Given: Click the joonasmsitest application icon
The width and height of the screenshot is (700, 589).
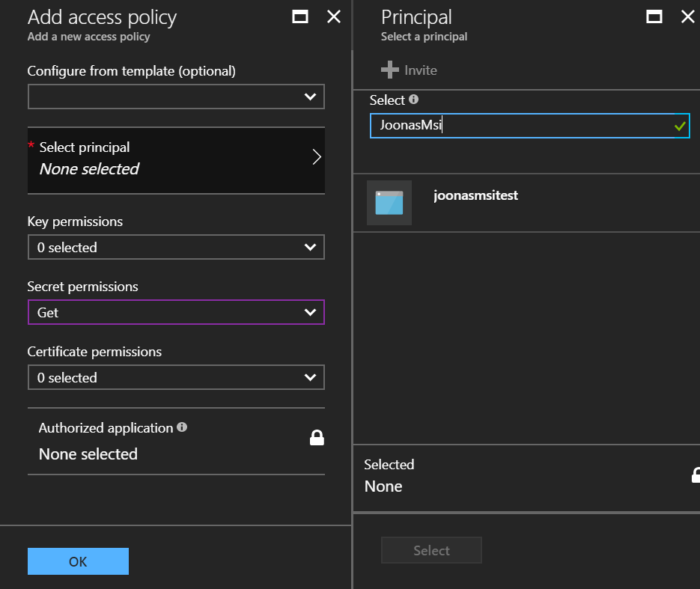Looking at the screenshot, I should (x=389, y=203).
